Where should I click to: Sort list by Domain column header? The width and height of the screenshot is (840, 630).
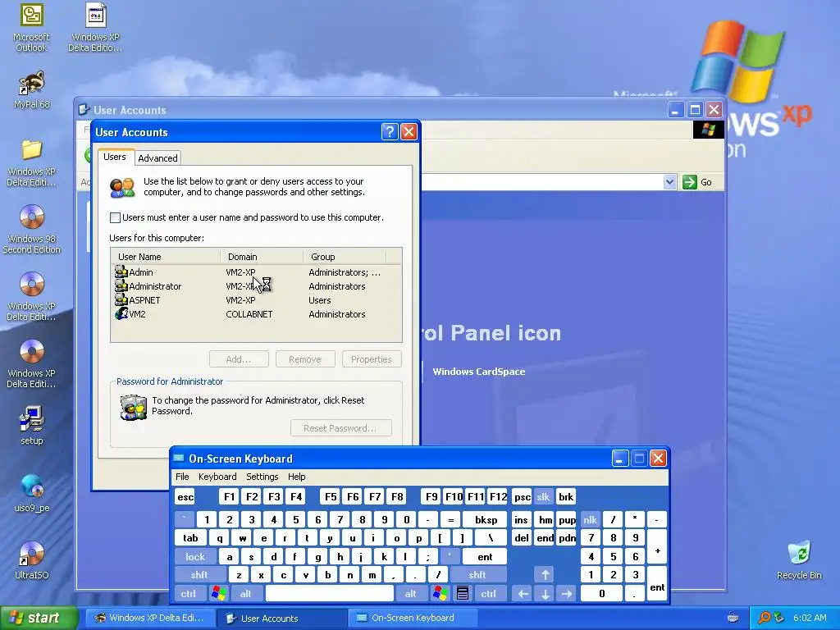tap(262, 257)
